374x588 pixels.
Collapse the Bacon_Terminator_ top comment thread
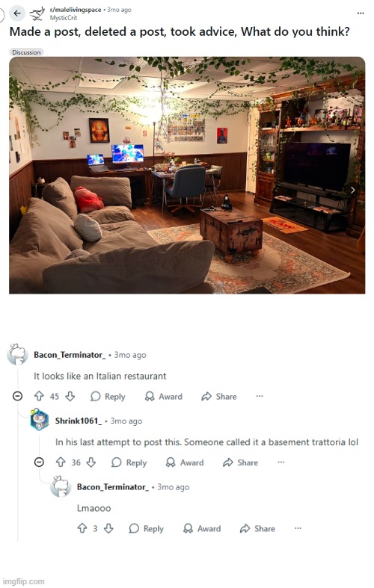click(x=17, y=396)
